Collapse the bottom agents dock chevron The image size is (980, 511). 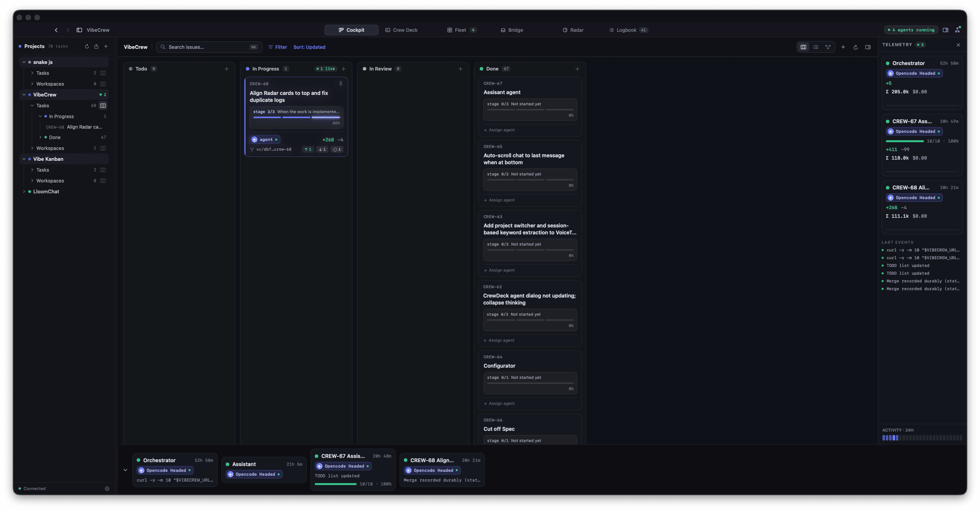tap(125, 470)
